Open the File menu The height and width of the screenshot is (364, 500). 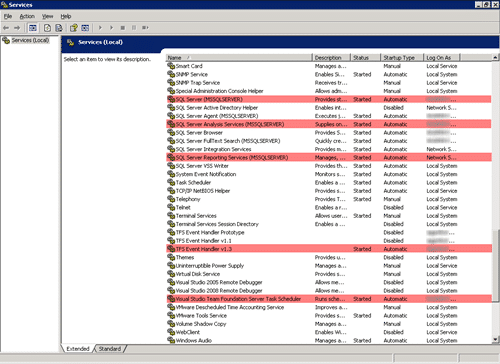pyautogui.click(x=8, y=16)
